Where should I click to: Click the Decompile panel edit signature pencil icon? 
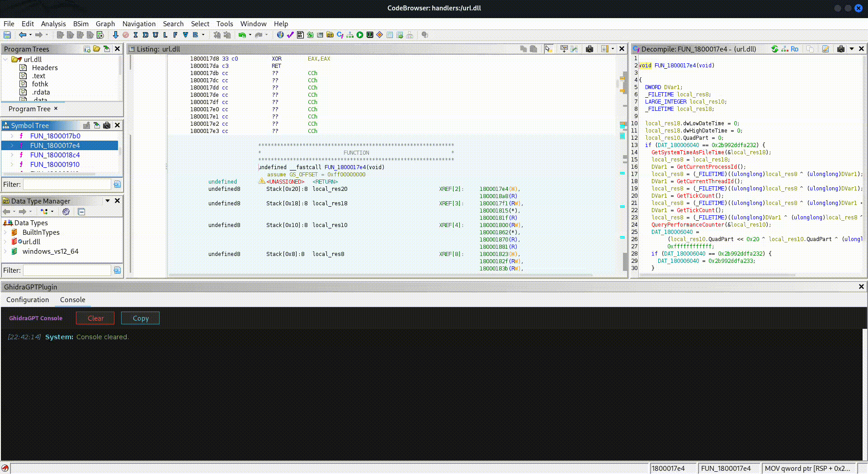[826, 49]
